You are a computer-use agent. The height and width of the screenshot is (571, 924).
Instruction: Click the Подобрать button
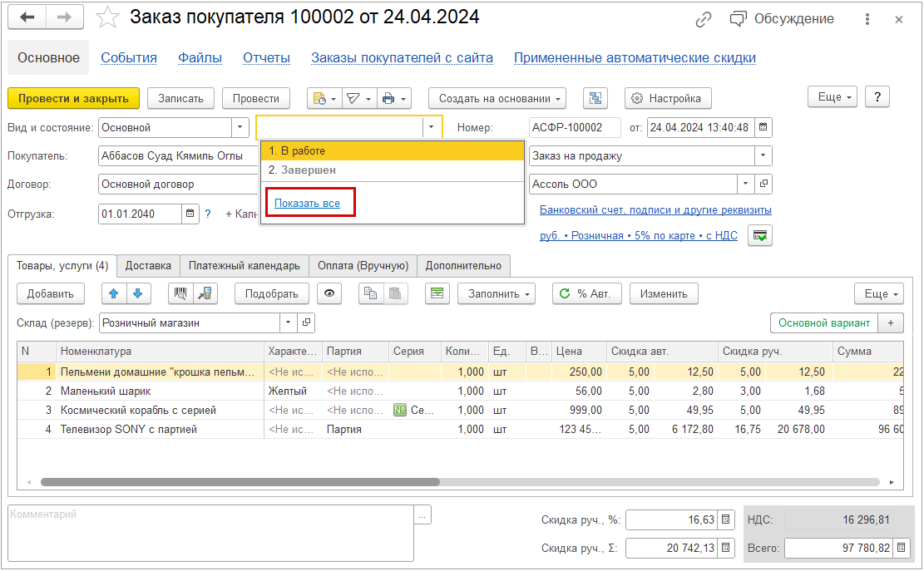272,293
